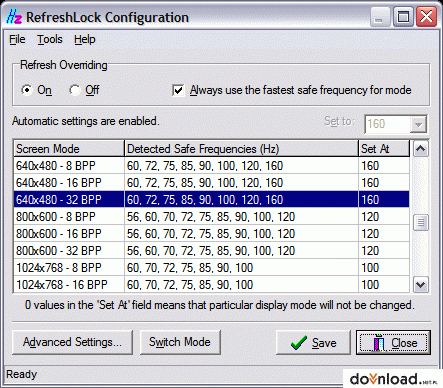Click the Set At column header
Viewport: 443px width, 388px height.
384,149
